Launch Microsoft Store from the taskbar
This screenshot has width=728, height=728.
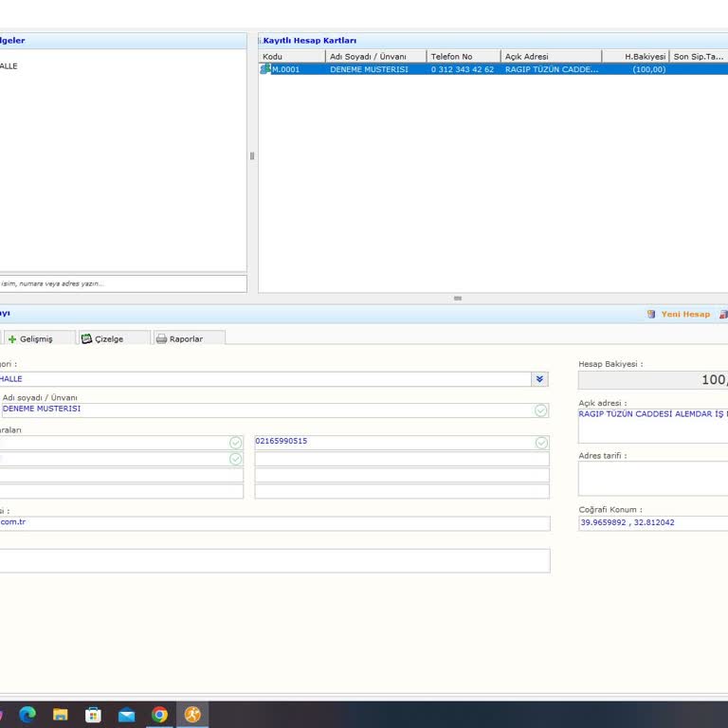(93, 715)
